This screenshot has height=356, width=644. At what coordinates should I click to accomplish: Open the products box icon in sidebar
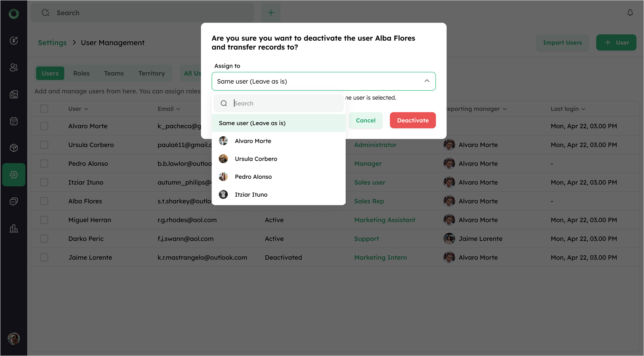click(x=14, y=148)
